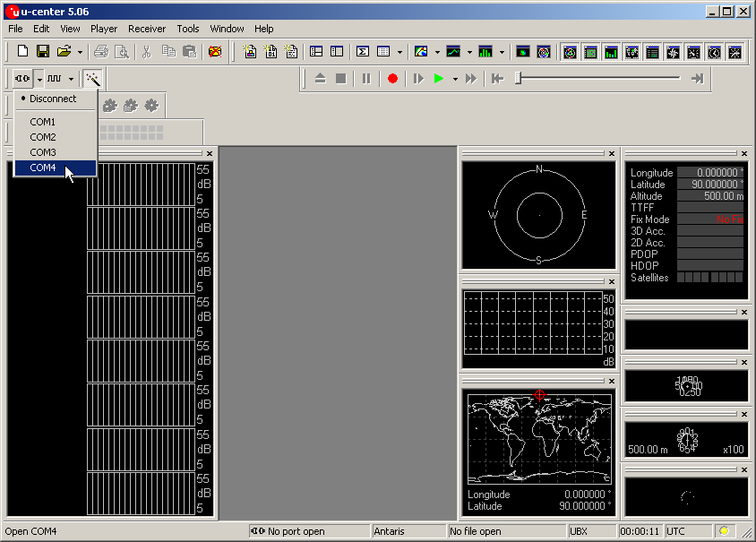756x542 pixels.
Task: Click the Eject icon in player toolbar
Action: click(x=321, y=79)
